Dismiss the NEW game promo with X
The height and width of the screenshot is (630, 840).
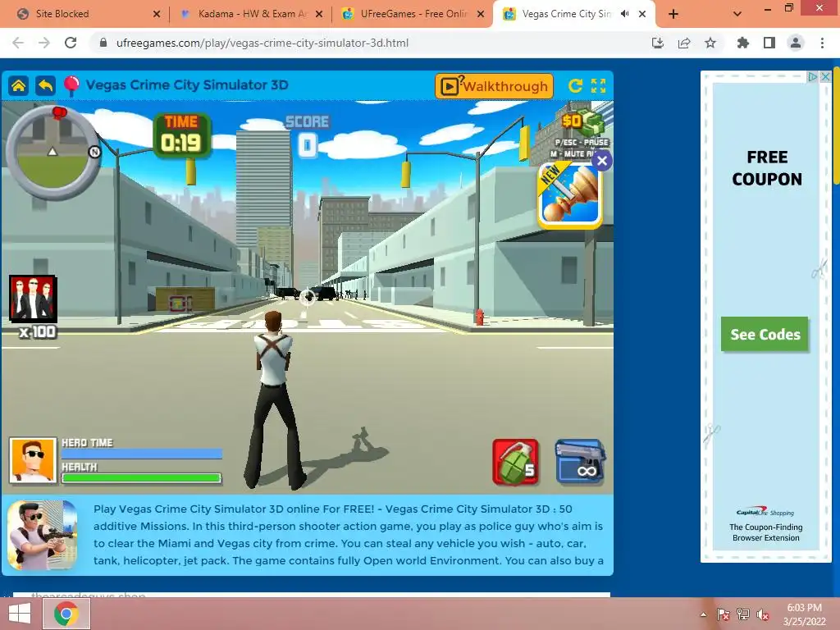[x=601, y=161]
